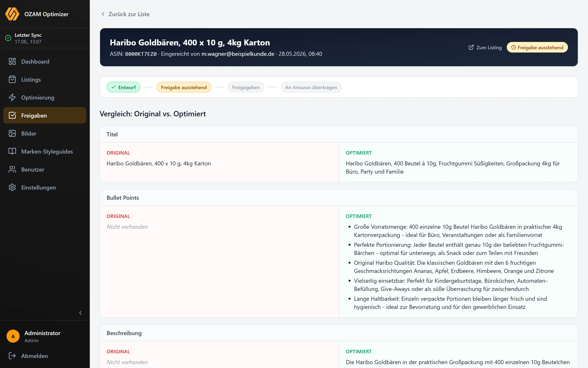Click the checkmark icon in the Entwurf step
588x368 pixels.
click(x=114, y=87)
